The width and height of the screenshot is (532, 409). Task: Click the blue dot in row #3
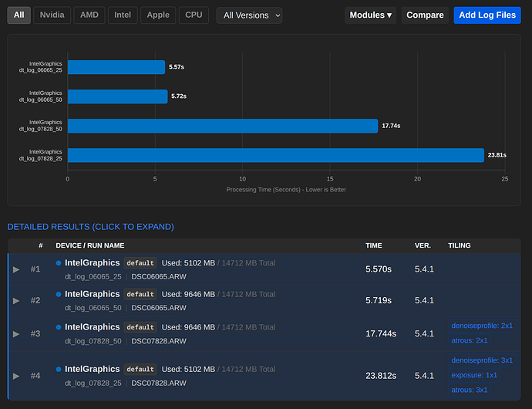click(x=59, y=327)
